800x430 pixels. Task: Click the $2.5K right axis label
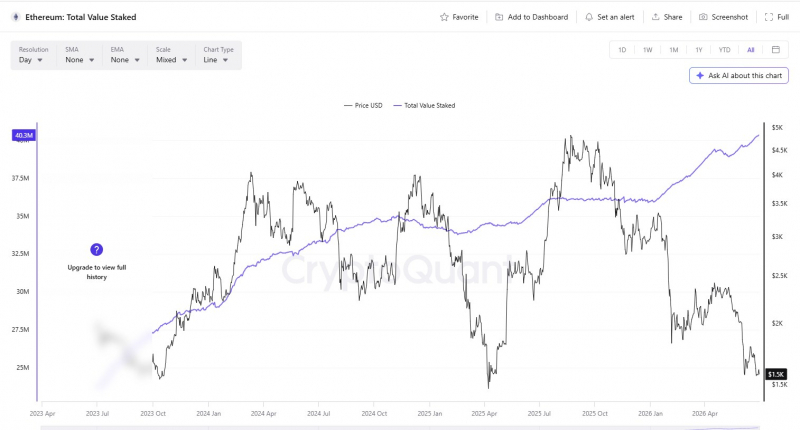[779, 275]
